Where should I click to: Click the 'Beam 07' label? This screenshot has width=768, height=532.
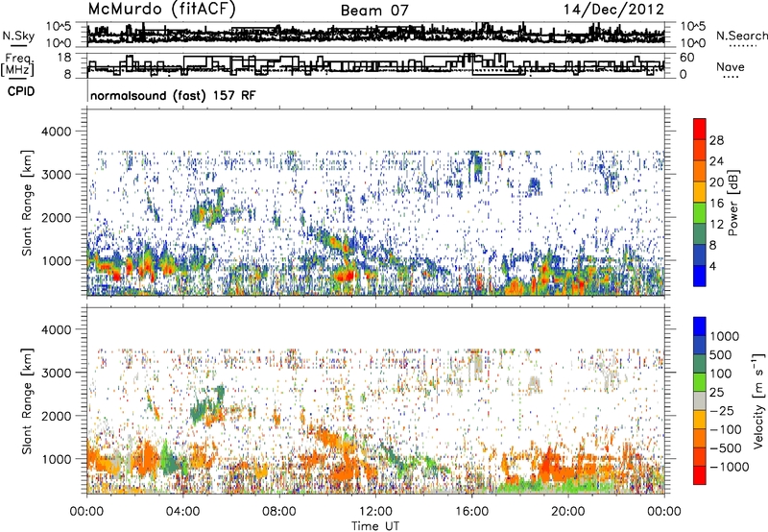(x=374, y=11)
